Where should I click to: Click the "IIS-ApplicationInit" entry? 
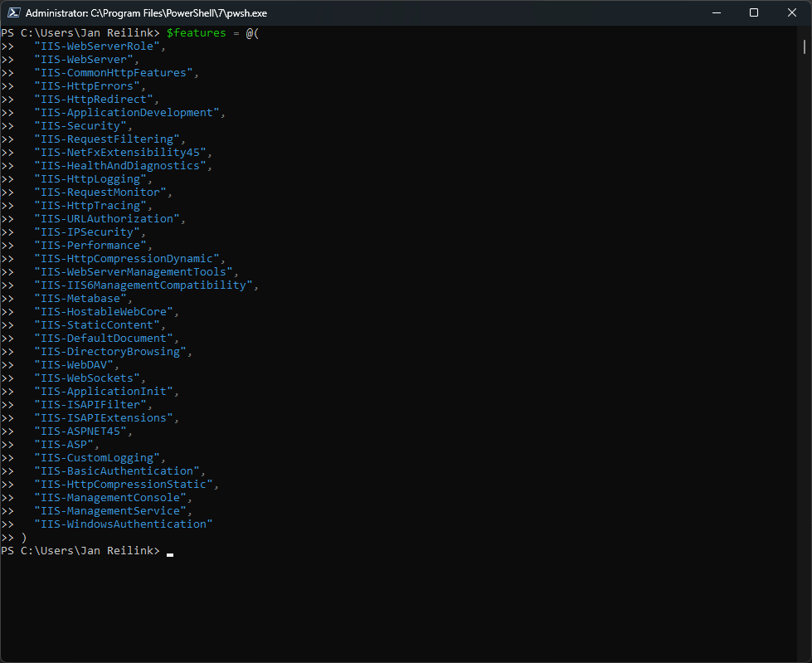104,392
